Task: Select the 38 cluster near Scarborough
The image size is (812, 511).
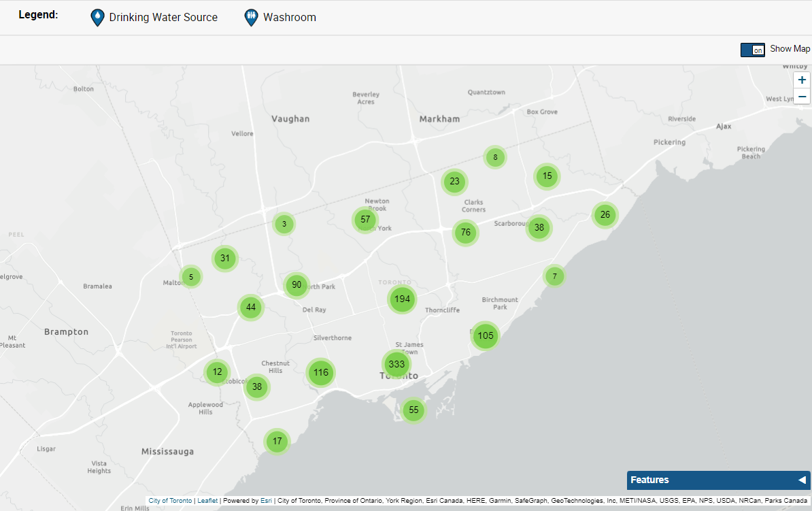Action: click(539, 227)
